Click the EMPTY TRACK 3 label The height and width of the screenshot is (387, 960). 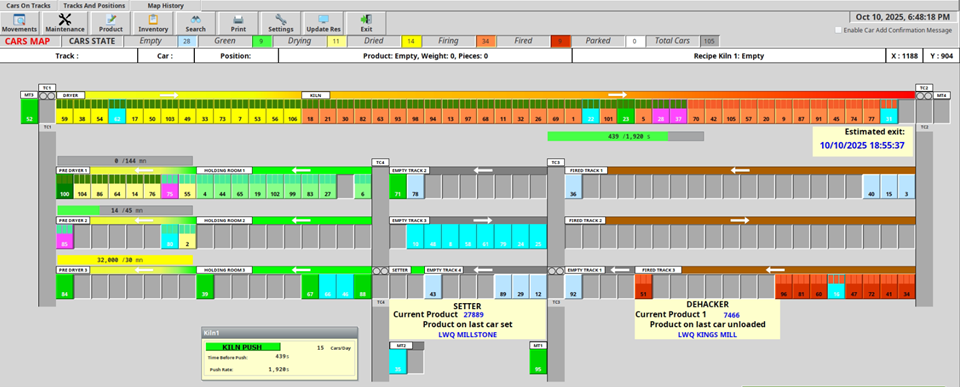(x=410, y=220)
